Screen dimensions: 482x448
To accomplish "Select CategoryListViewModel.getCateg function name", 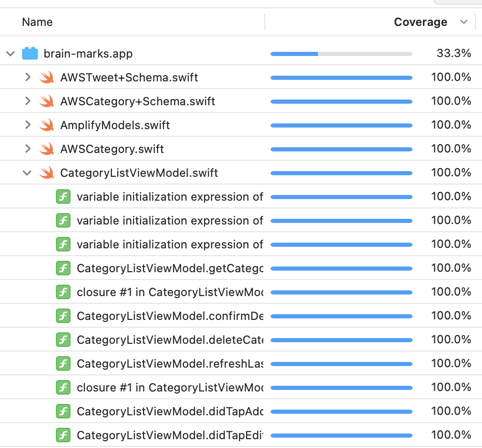I will point(170,269).
